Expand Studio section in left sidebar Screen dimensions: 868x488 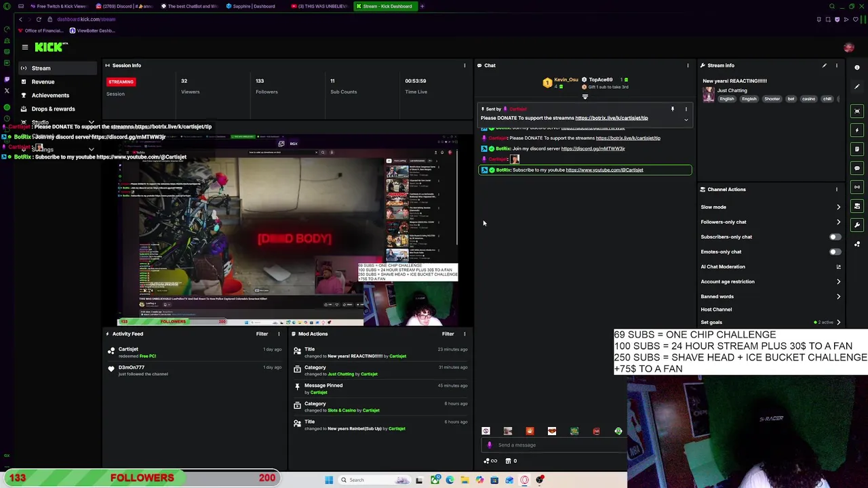(x=91, y=123)
